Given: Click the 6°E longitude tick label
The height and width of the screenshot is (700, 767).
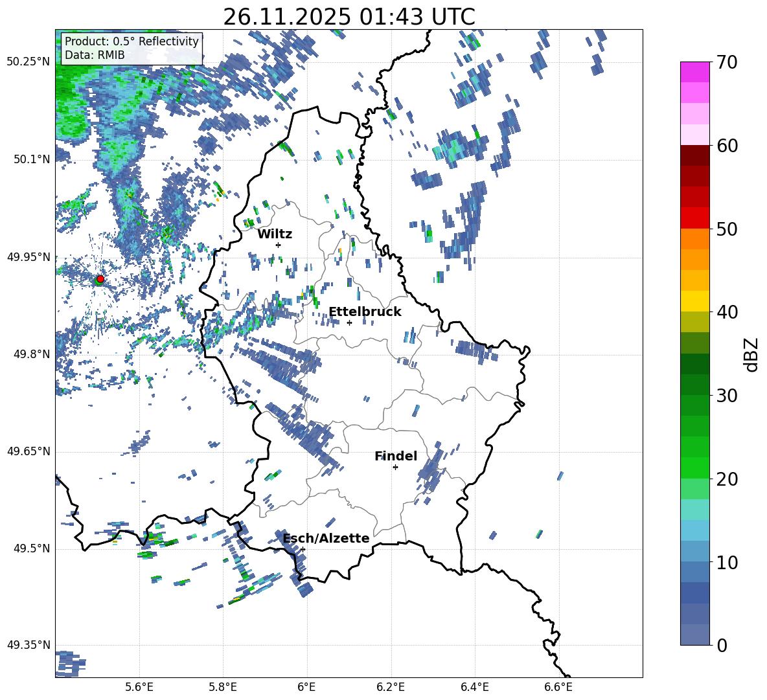Looking at the screenshot, I should click(306, 687).
